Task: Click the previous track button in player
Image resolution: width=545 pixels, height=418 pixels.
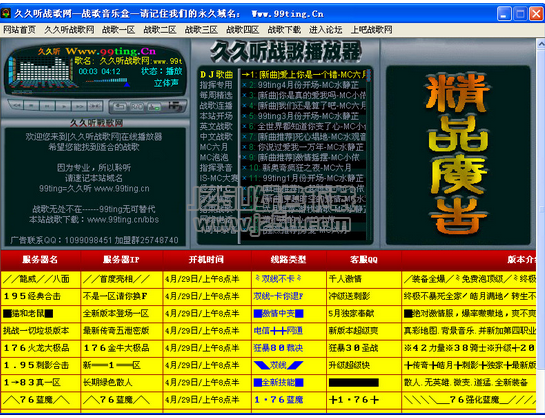Action: point(16,106)
